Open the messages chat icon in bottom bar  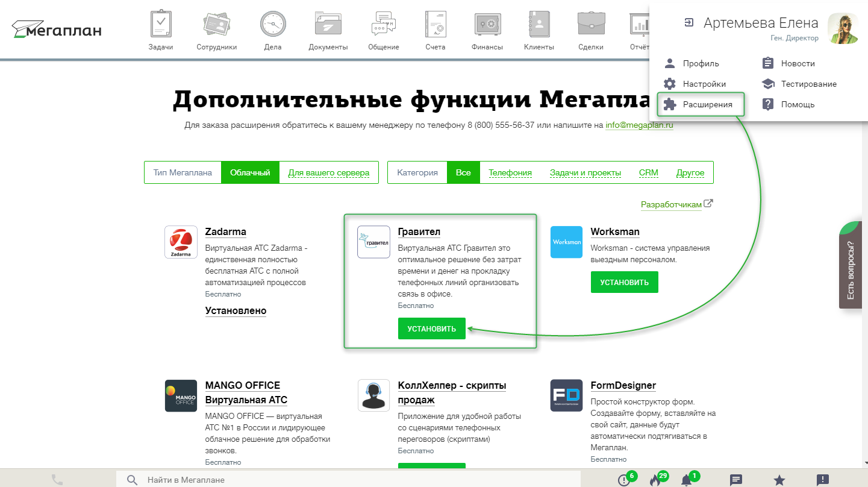735,480
